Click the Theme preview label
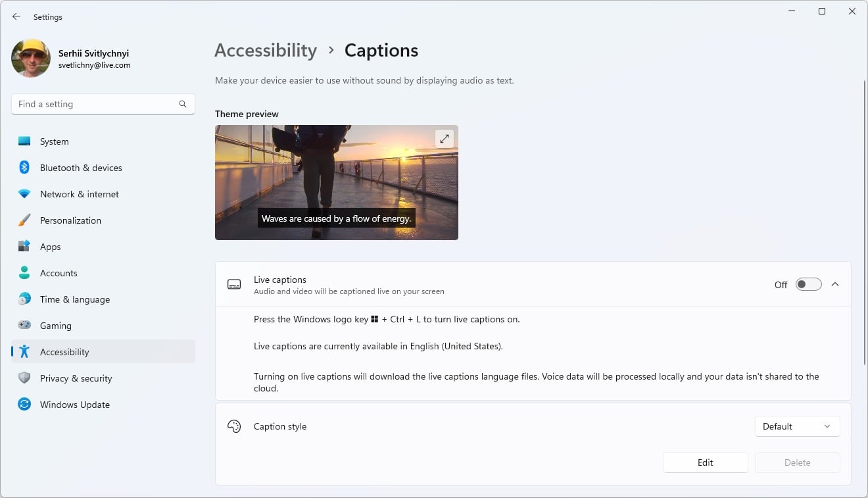Screen dimensions: 868x498 click(x=247, y=114)
